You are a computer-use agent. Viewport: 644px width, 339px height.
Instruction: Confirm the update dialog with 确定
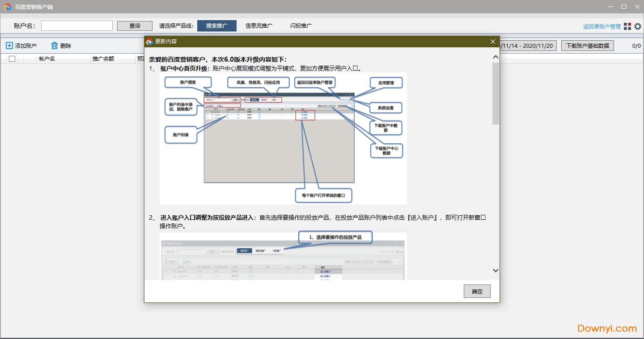(477, 291)
